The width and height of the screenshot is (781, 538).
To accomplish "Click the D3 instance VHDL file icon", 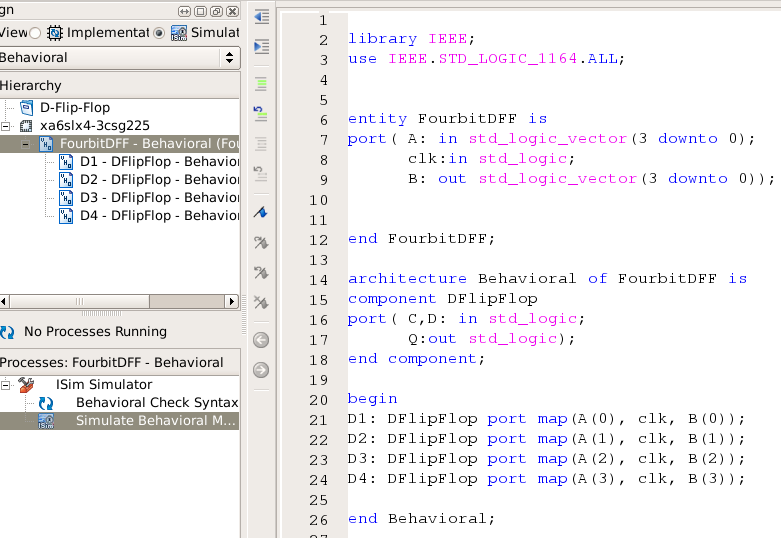I will (x=66, y=198).
